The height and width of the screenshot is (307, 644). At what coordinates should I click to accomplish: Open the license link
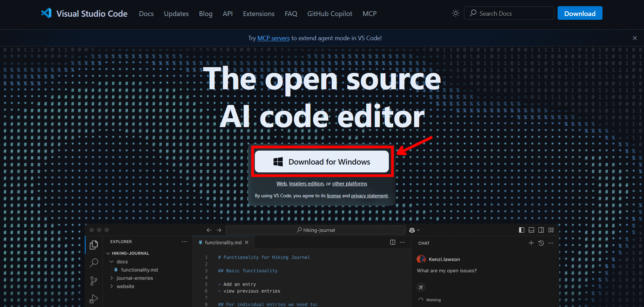[334, 196]
